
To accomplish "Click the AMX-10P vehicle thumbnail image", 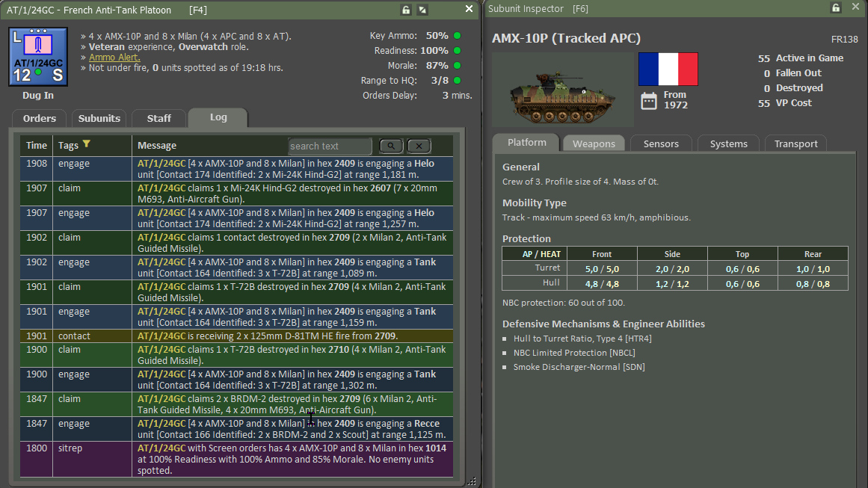I will [x=563, y=90].
